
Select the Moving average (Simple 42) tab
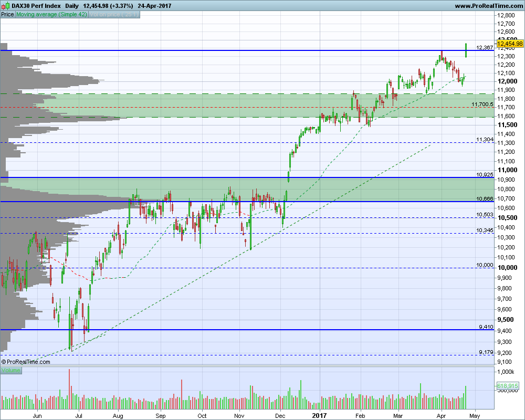pos(51,14)
